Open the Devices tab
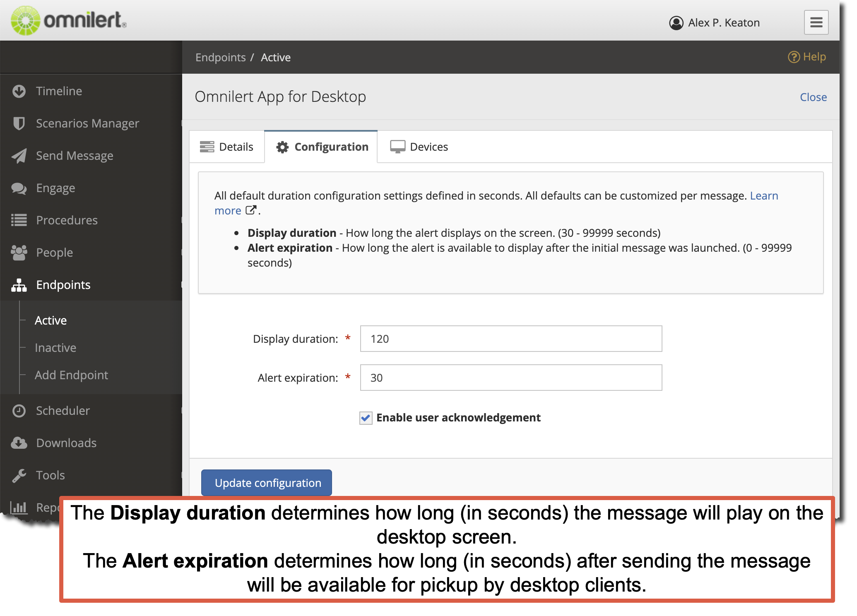Image resolution: width=857 pixels, height=616 pixels. click(x=419, y=147)
